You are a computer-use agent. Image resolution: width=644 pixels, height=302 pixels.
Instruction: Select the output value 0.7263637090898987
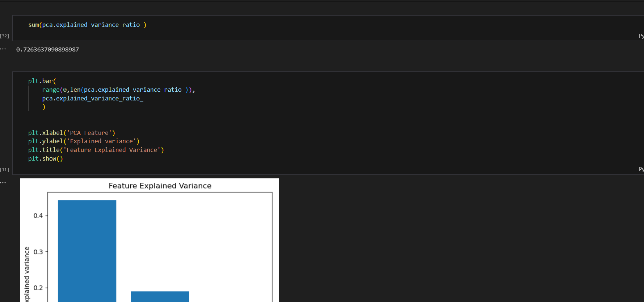47,49
